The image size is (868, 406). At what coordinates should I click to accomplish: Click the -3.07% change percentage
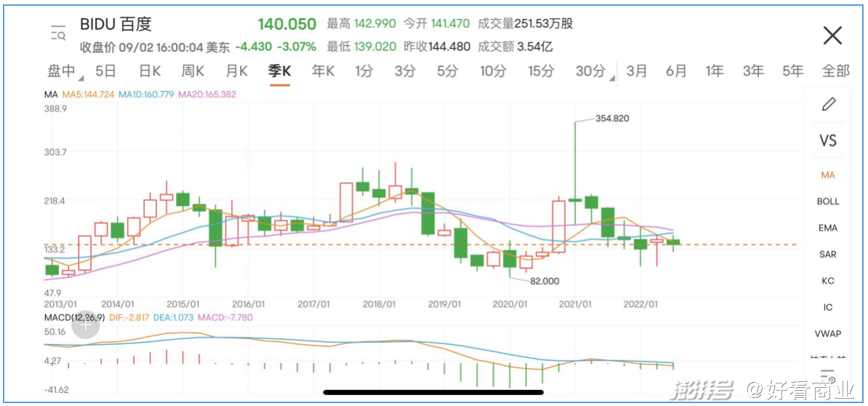pos(297,47)
